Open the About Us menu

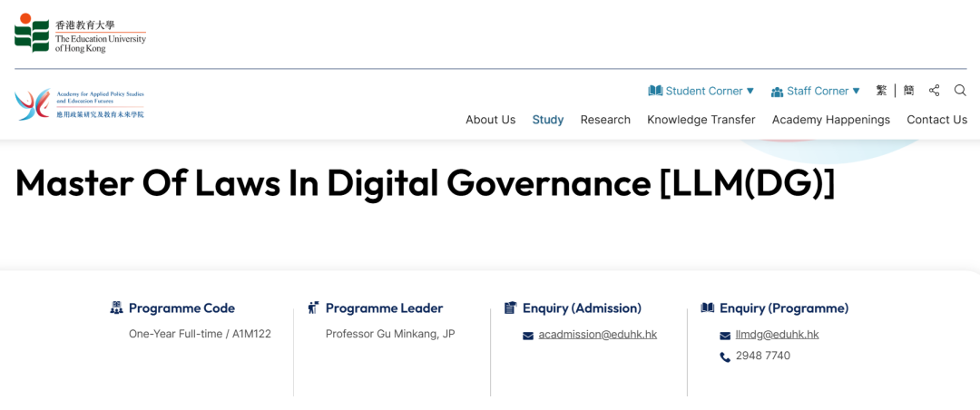490,120
